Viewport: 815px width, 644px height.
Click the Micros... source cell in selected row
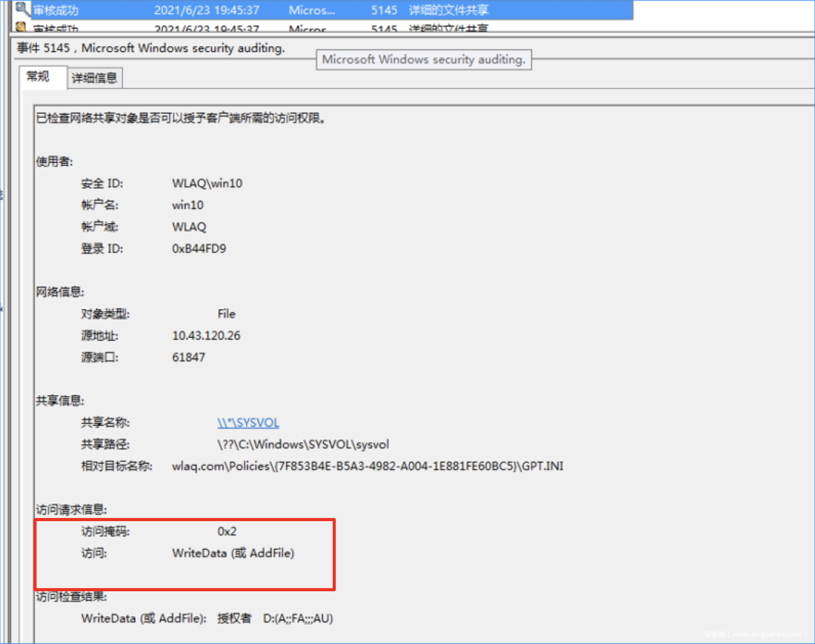pyautogui.click(x=312, y=10)
